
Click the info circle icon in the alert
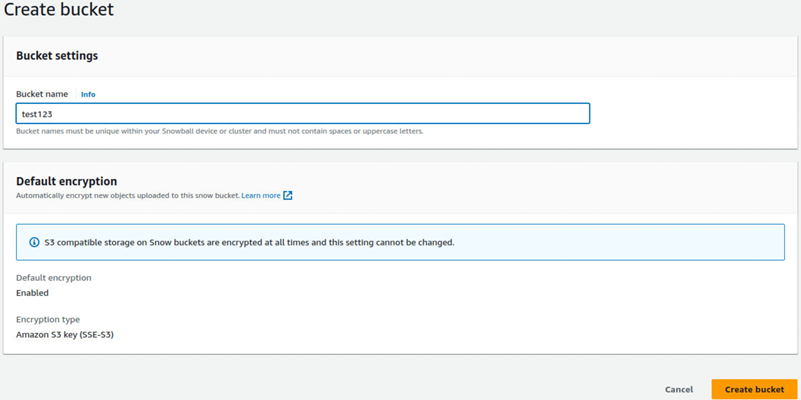(35, 242)
